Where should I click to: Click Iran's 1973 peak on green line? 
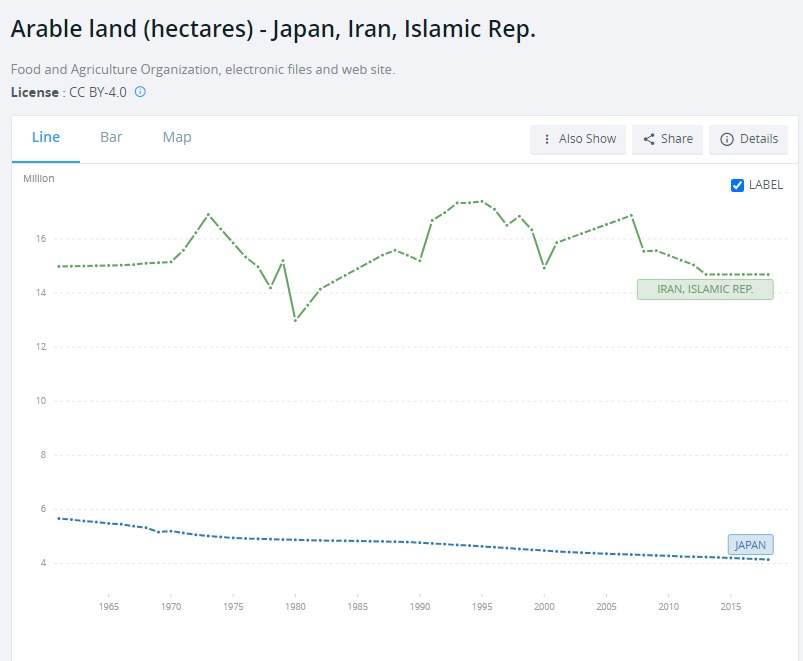(x=208, y=214)
